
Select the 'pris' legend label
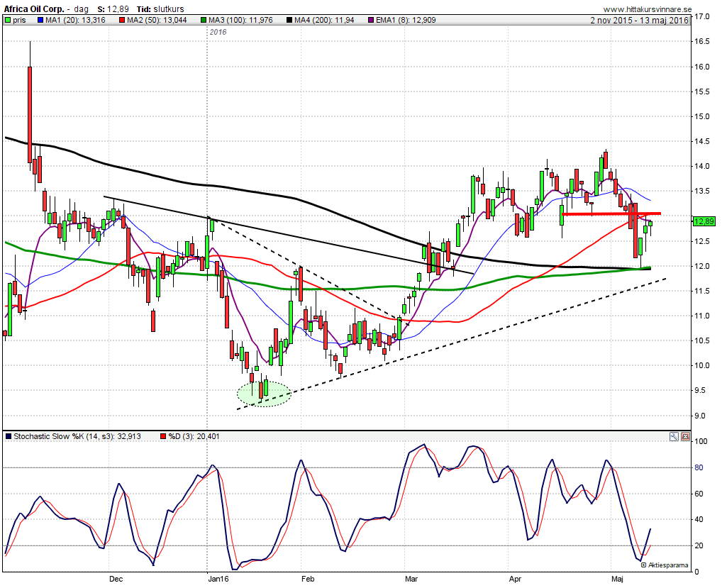point(19,21)
